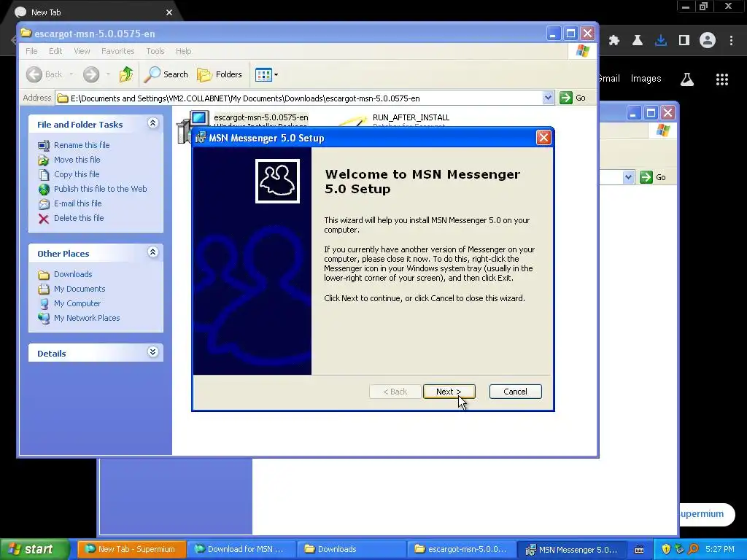The width and height of the screenshot is (747, 560).
Task: Click the browser side panel icon
Action: point(684,41)
